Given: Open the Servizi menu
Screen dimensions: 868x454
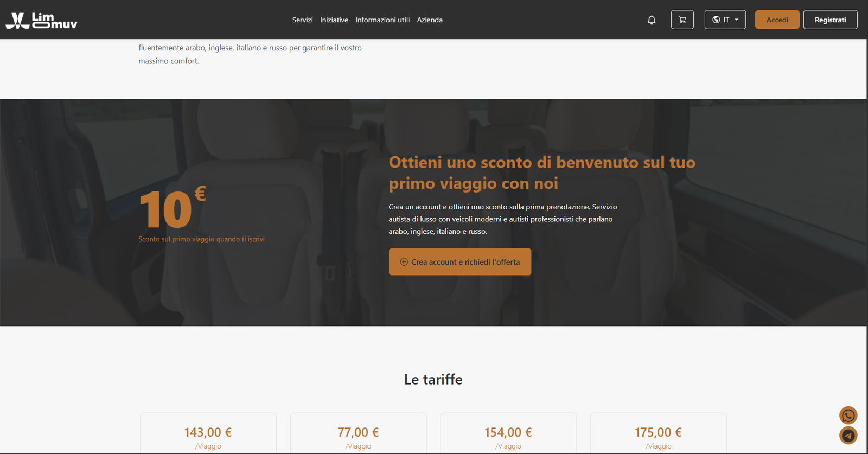Looking at the screenshot, I should [302, 20].
